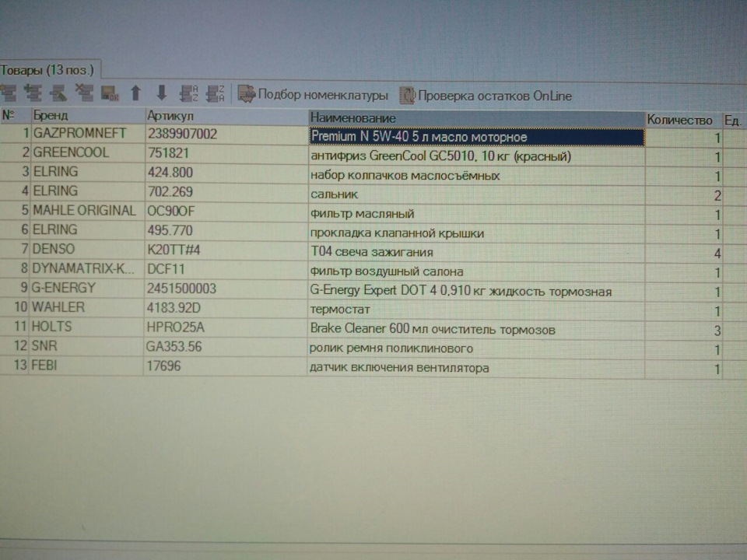Select the HOLTS brand cell
Screen dimensions: 747x560
click(86, 327)
